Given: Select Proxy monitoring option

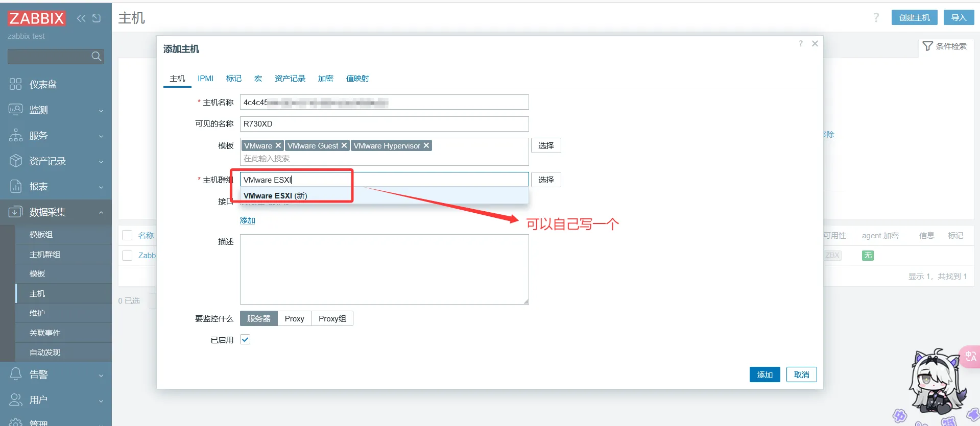Looking at the screenshot, I should (x=295, y=318).
